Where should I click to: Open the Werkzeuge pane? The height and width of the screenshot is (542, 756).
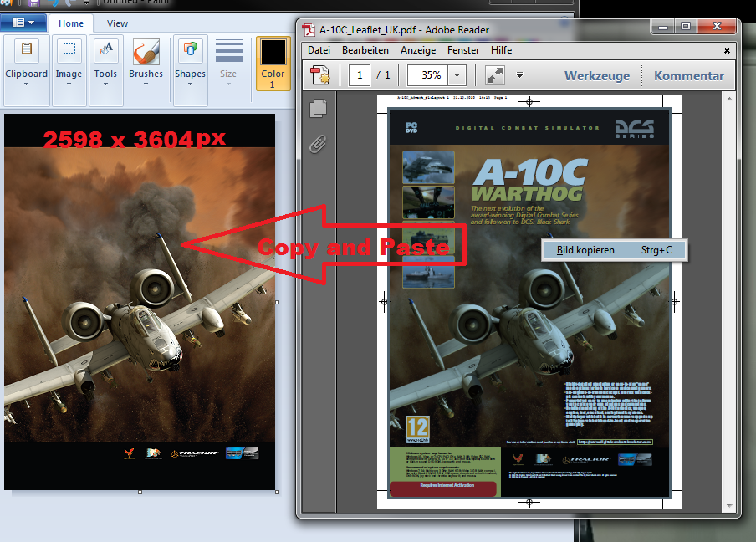(x=596, y=75)
